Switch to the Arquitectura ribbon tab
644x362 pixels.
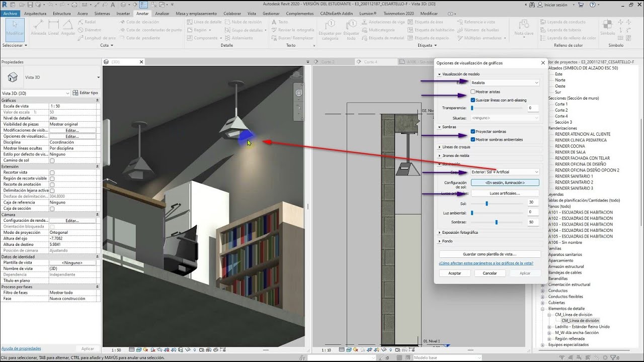35,14
